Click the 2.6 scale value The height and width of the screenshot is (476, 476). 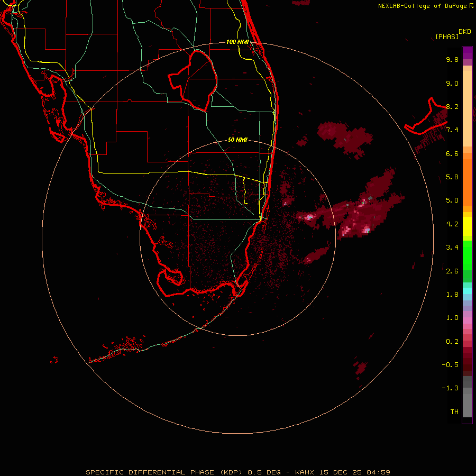pos(452,271)
